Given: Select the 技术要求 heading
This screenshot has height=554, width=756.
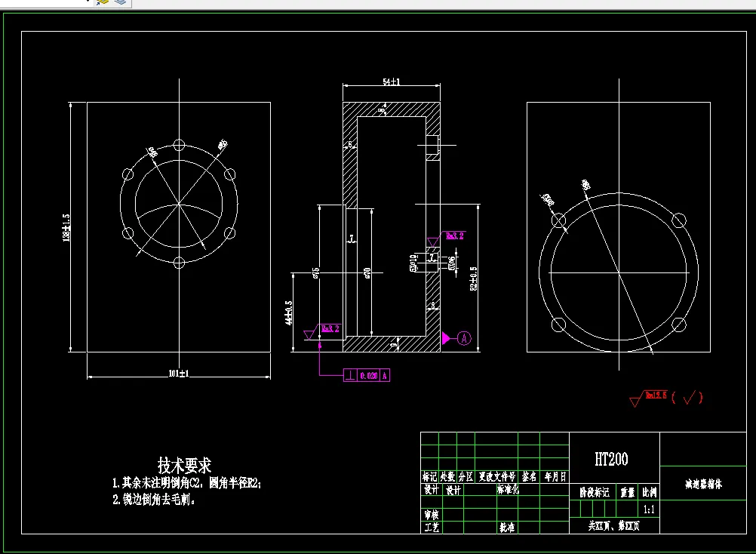Looking at the screenshot, I should click(x=184, y=465).
